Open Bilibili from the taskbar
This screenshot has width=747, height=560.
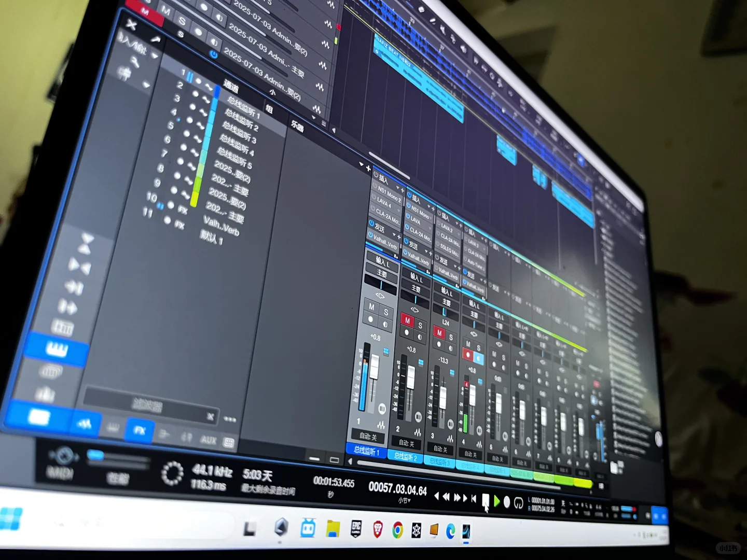[x=308, y=528]
